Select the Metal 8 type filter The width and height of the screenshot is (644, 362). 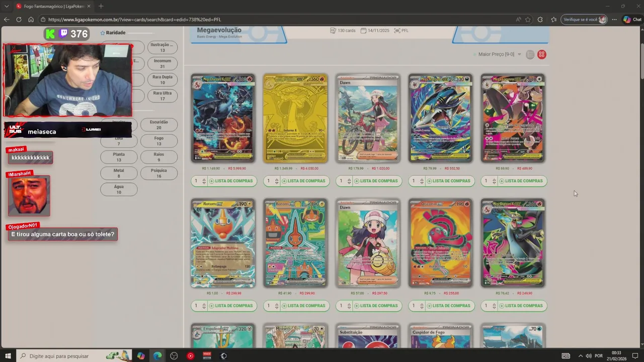pos(119,173)
